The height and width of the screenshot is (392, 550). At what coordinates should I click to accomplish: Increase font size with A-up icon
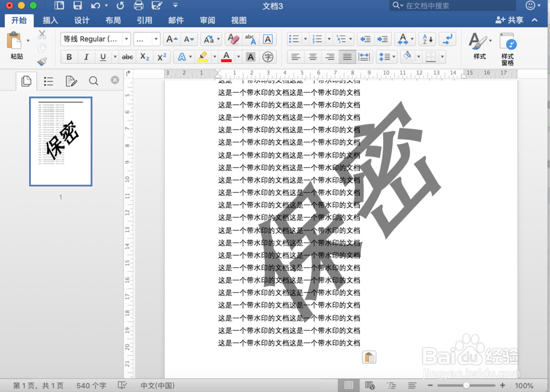(x=172, y=39)
